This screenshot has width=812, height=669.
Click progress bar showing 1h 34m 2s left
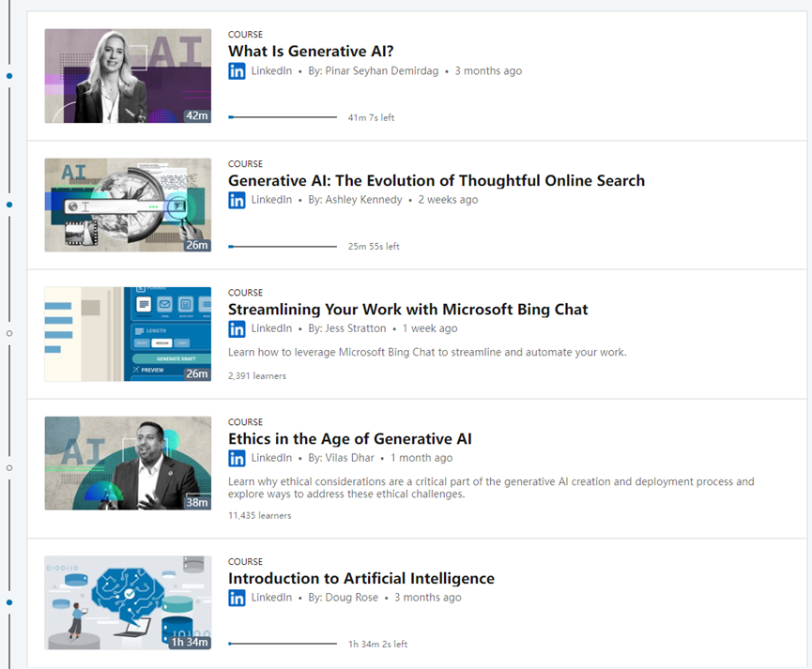[x=283, y=644]
